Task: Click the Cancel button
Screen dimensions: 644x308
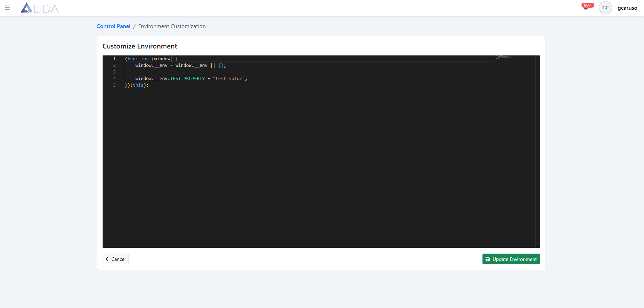Action: [115, 259]
